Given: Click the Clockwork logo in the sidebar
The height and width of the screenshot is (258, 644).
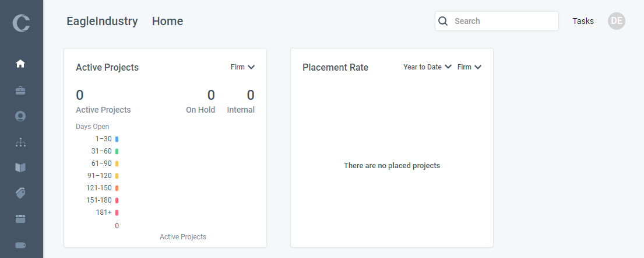Looking at the screenshot, I should tap(22, 23).
